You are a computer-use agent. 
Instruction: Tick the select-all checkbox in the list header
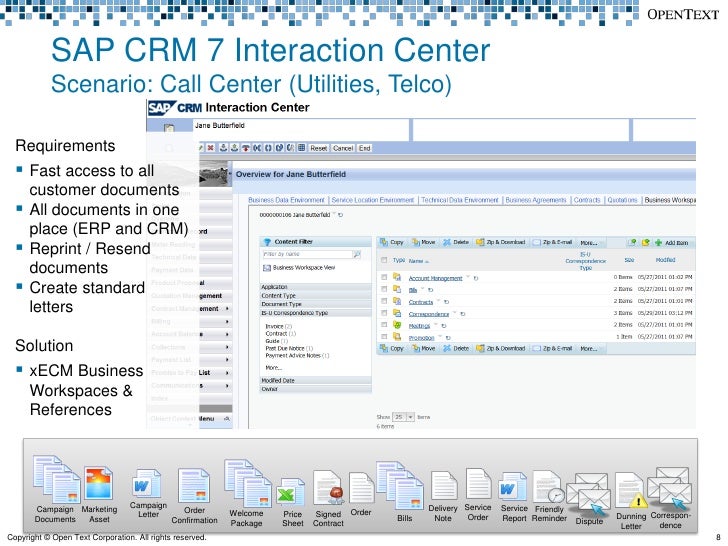(384, 260)
